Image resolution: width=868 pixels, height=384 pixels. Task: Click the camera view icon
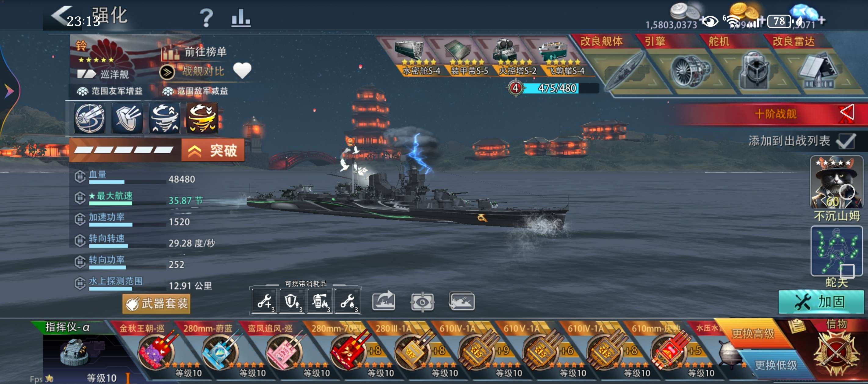click(x=422, y=301)
